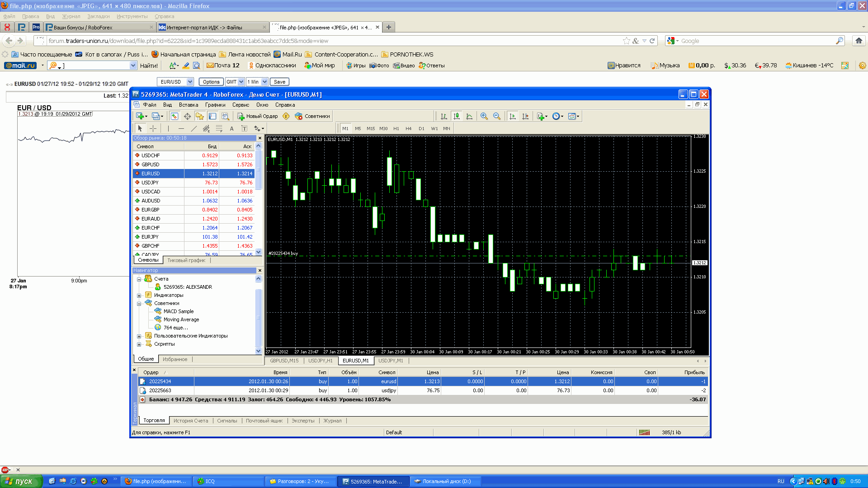This screenshot has width=868, height=488.
Task: Open the Profiles toolbar icon
Action: pos(157,116)
